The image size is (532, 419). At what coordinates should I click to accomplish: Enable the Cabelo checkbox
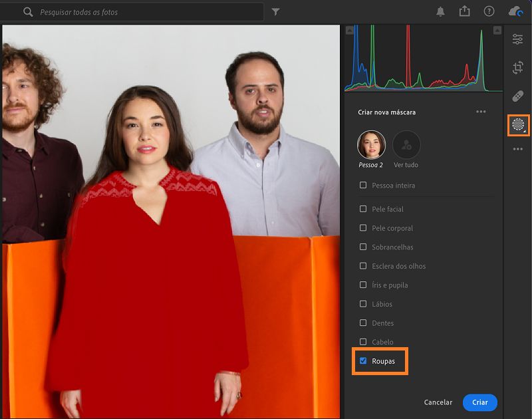coord(363,342)
